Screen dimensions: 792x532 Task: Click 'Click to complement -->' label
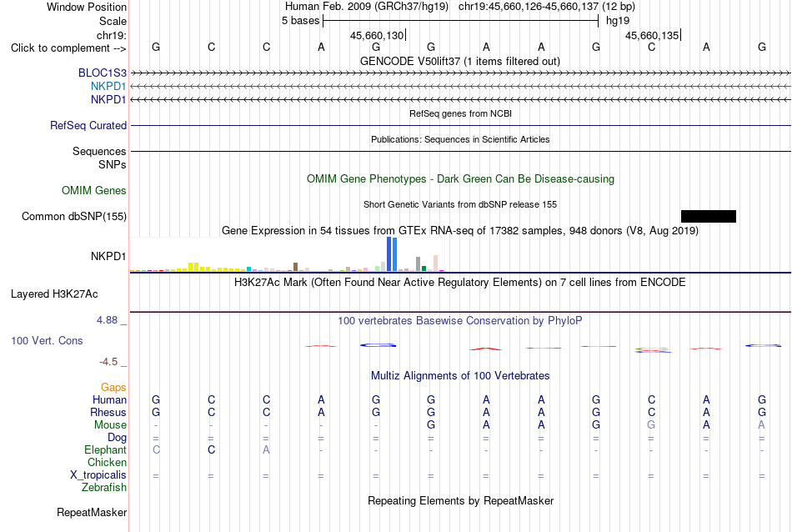[x=68, y=48]
